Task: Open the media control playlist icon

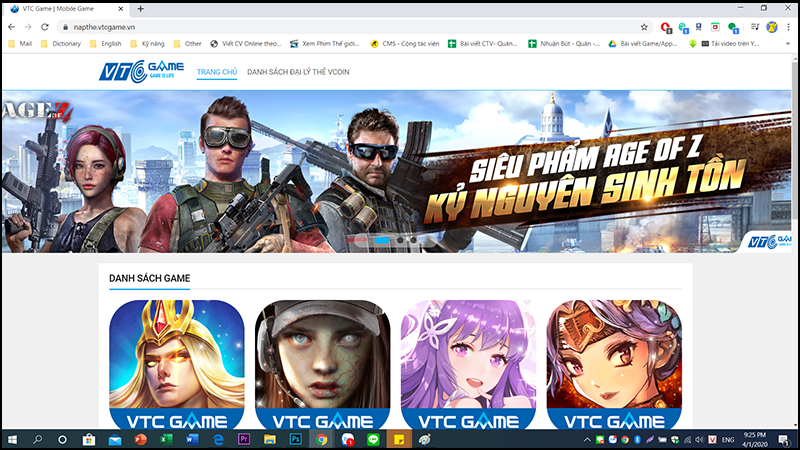Action: [x=755, y=27]
